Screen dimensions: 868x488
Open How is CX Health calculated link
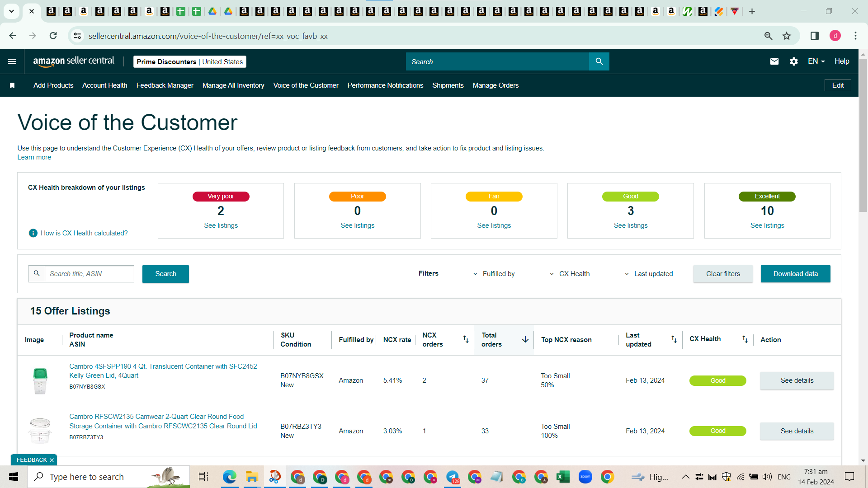tap(84, 233)
